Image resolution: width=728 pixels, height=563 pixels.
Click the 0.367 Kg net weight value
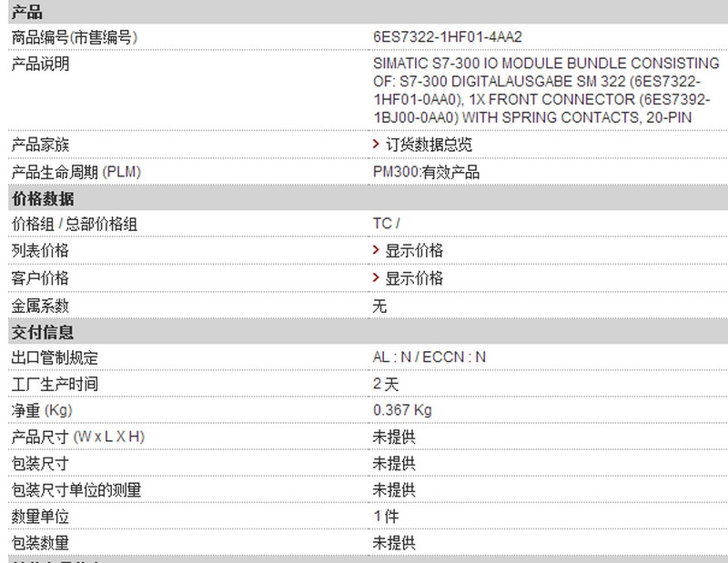pos(402,410)
